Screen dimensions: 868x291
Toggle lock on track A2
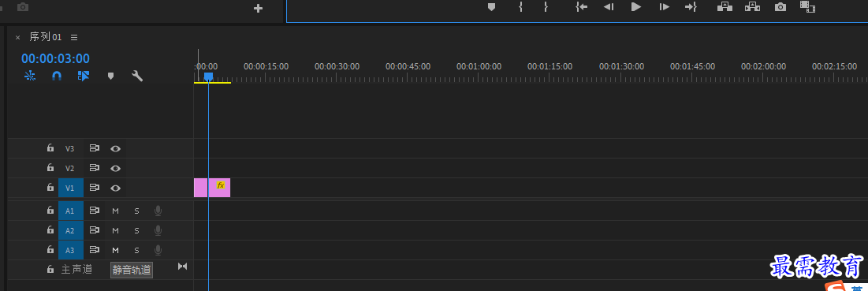click(50, 230)
